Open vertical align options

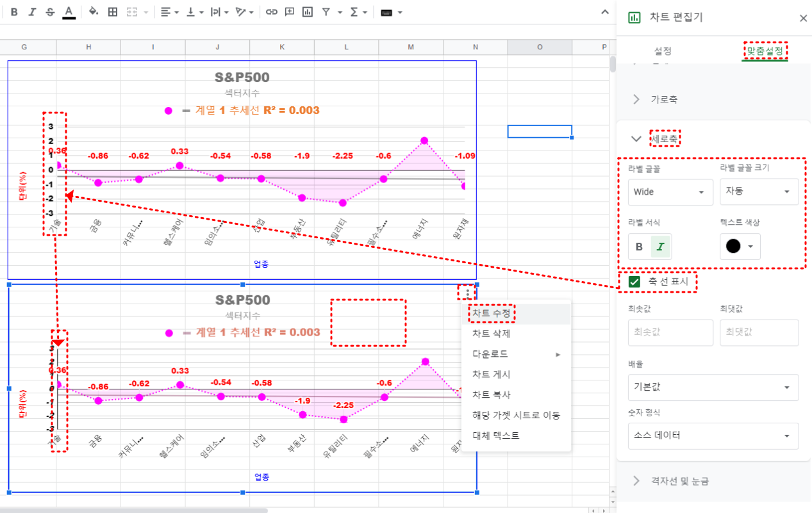click(x=194, y=12)
